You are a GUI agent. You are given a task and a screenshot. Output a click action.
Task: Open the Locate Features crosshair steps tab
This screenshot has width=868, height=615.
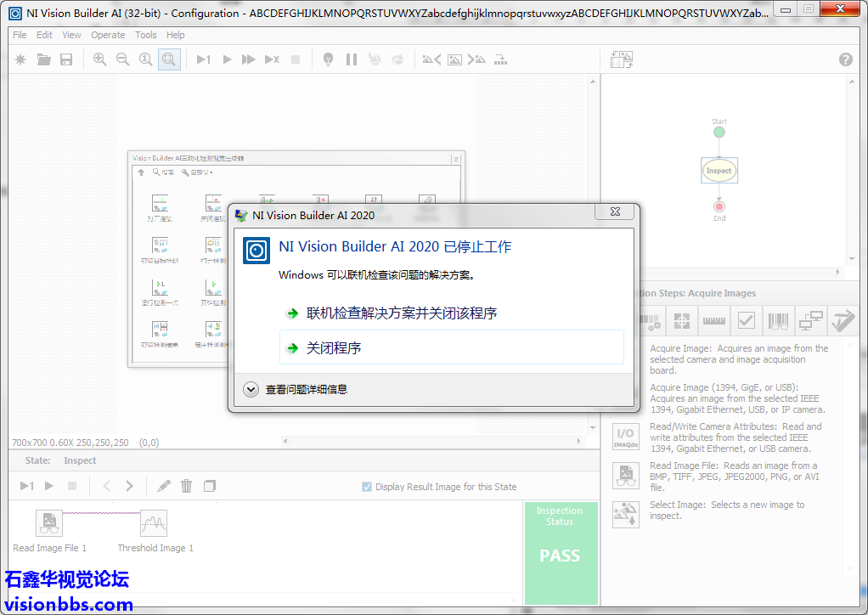pos(682,320)
